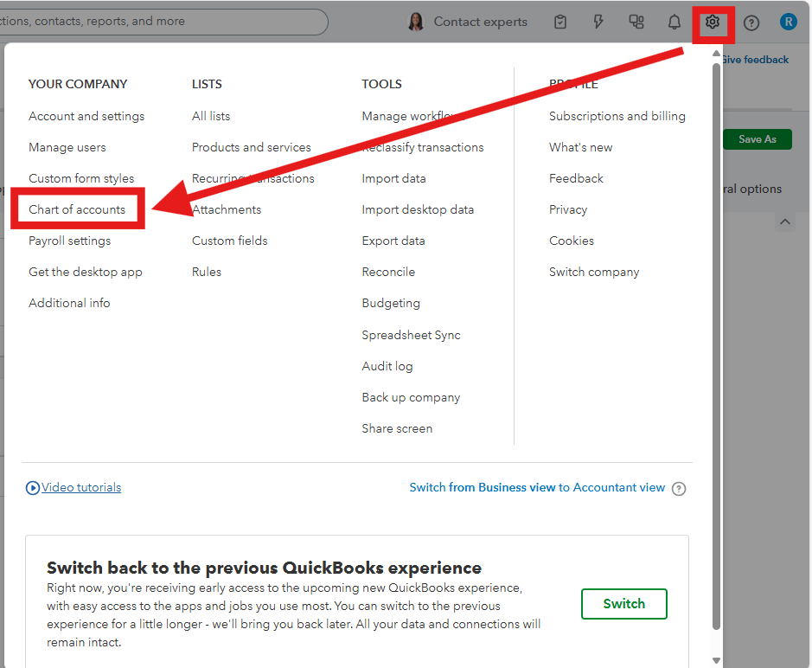
Task: Click the clipboard tasks icon
Action: pyautogui.click(x=560, y=22)
